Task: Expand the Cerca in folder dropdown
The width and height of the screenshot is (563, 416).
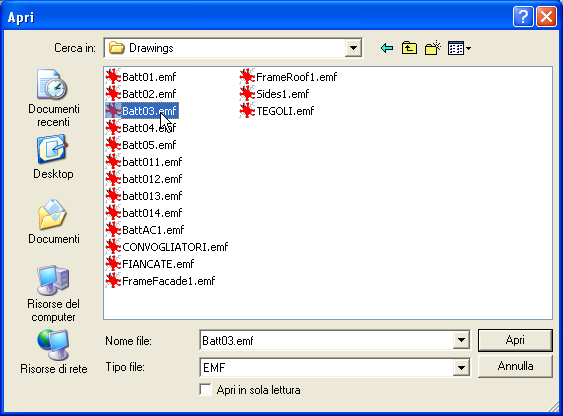Action: coord(353,48)
